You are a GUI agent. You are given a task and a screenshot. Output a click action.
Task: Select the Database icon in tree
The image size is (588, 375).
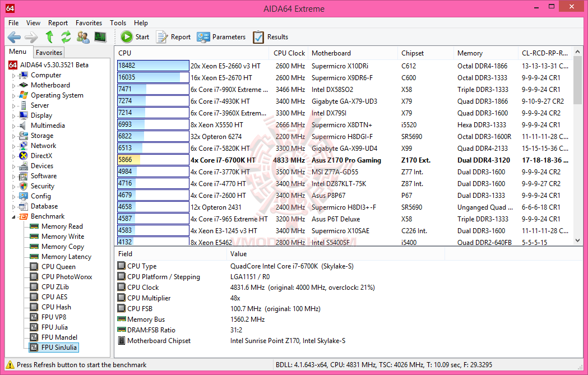click(23, 206)
